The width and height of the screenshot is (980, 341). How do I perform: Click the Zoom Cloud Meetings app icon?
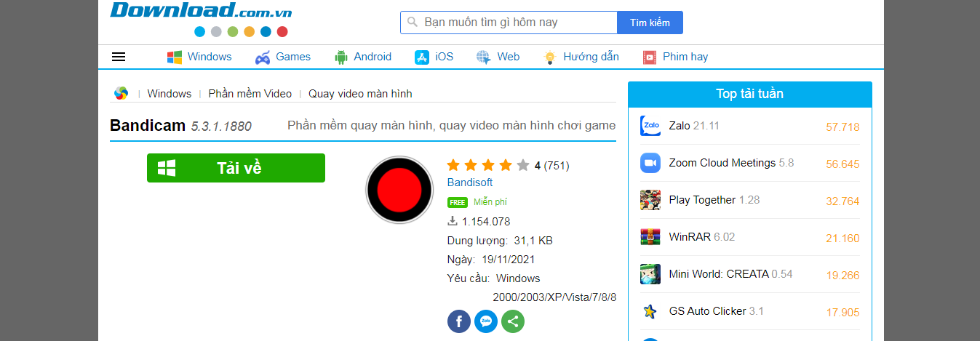pyautogui.click(x=650, y=163)
